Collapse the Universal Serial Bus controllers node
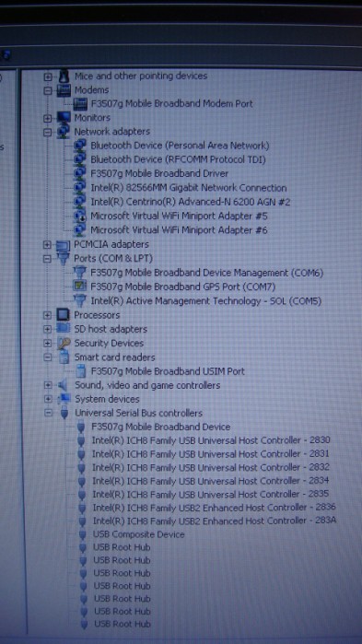 click(48, 413)
